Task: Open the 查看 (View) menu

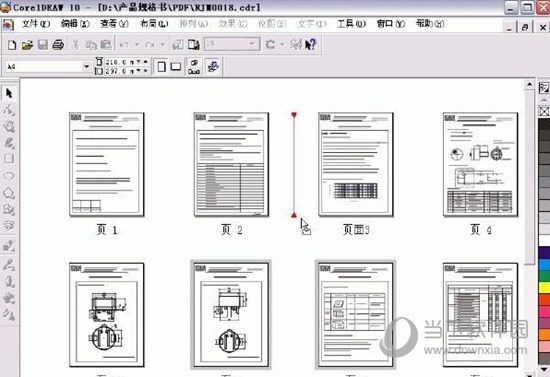Action: coord(114,24)
